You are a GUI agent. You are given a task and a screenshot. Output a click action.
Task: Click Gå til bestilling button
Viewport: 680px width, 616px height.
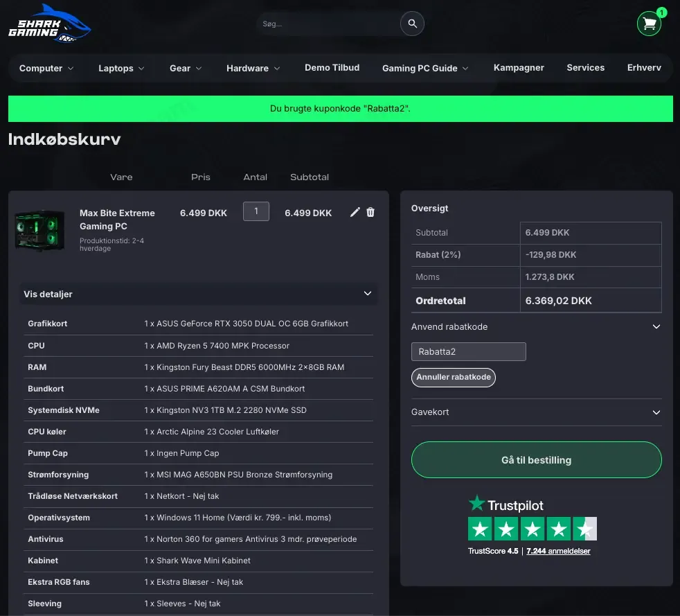[x=536, y=460]
